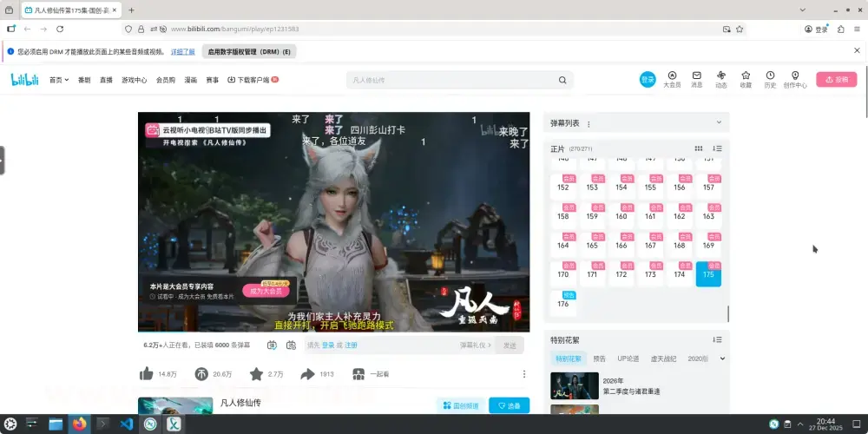The width and height of the screenshot is (868, 434).
Task: Open the 消息 messages icon in header
Action: pyautogui.click(x=696, y=79)
